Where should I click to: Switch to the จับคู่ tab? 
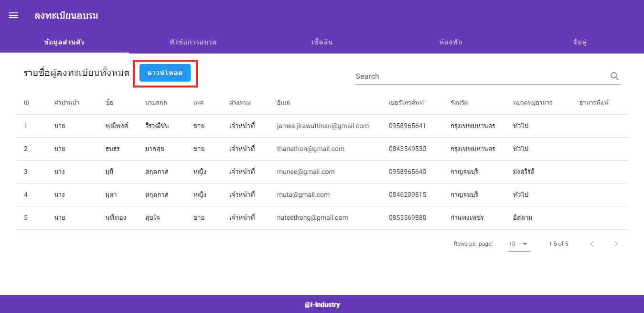(x=580, y=42)
